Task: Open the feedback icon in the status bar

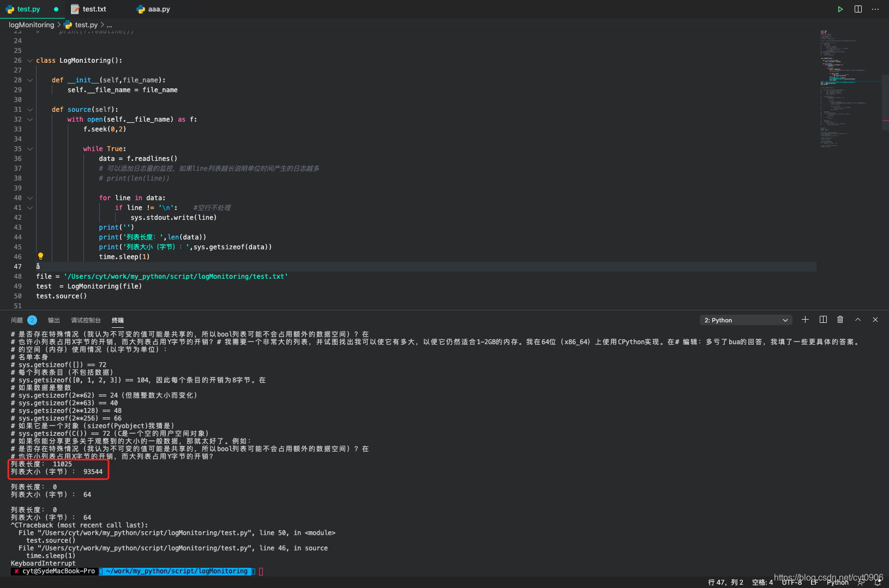Action: click(x=861, y=583)
